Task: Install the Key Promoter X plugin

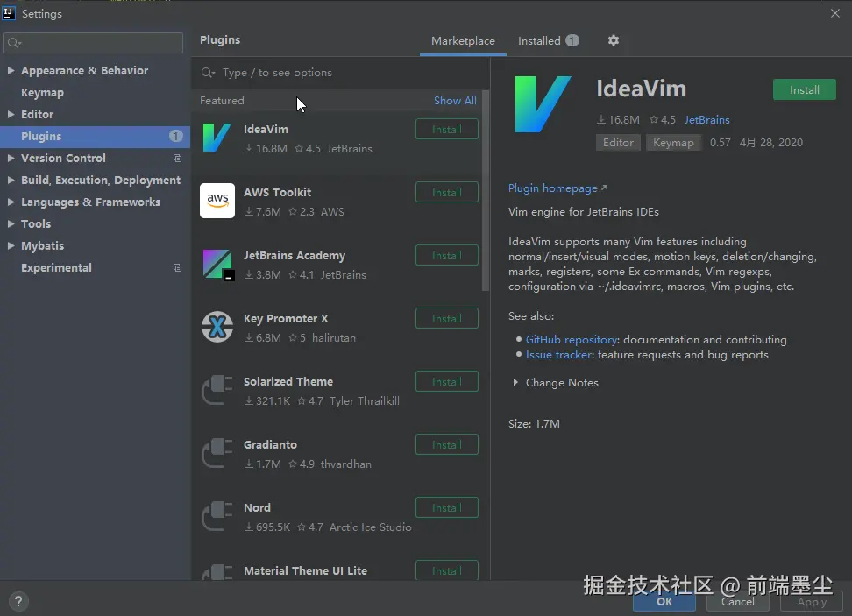Action: tap(447, 318)
